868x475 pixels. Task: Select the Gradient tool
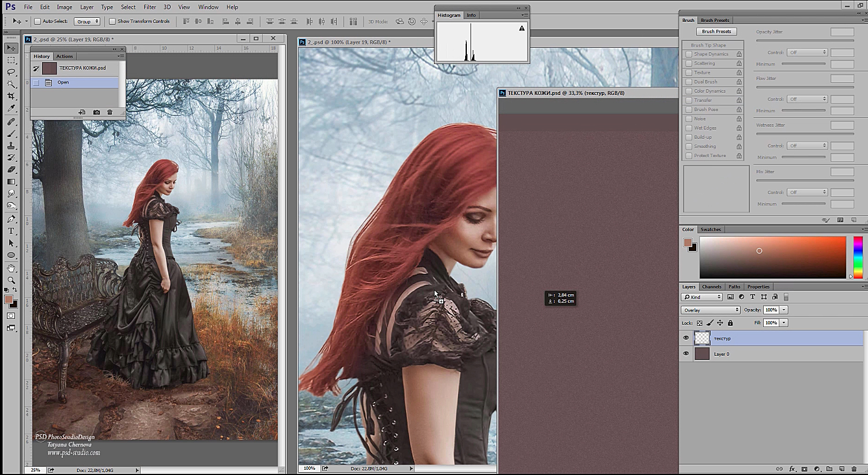click(x=11, y=182)
